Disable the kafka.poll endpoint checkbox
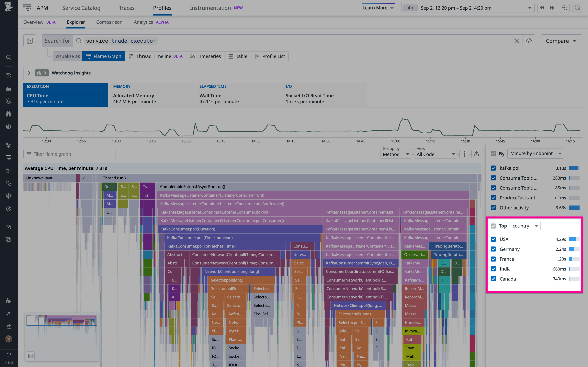This screenshot has height=367, width=588. point(493,168)
